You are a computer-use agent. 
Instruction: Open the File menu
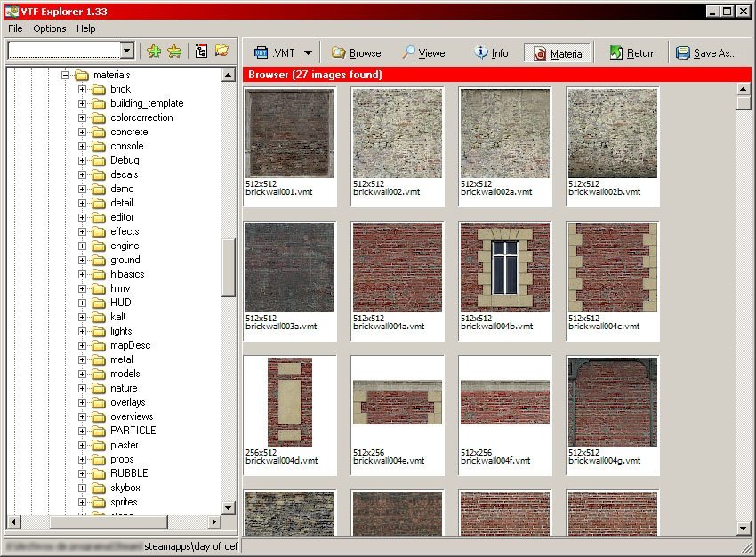tap(15, 28)
